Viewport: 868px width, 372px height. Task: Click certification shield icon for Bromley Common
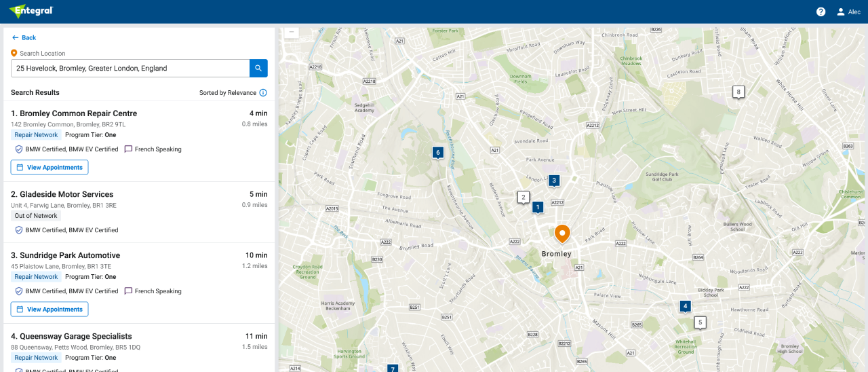click(19, 149)
